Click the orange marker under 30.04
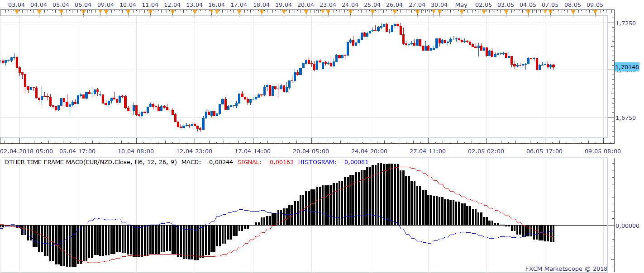This screenshot has width=644, height=273. [x=439, y=11]
